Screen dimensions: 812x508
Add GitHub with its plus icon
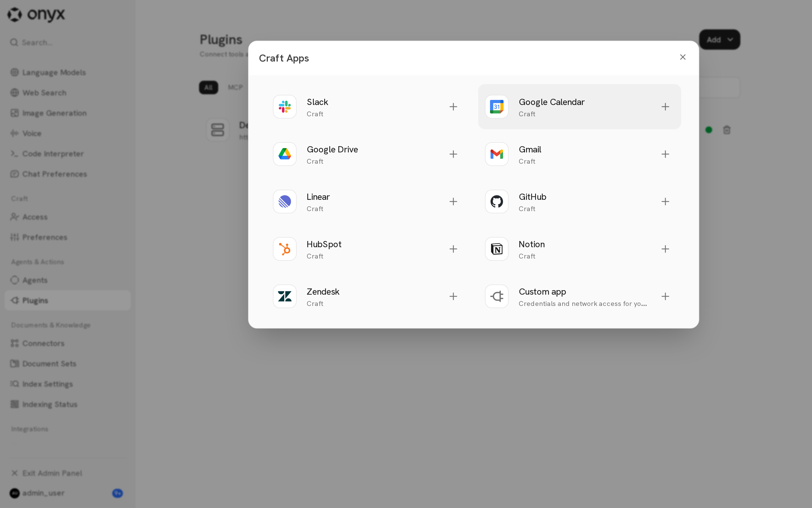(x=665, y=201)
